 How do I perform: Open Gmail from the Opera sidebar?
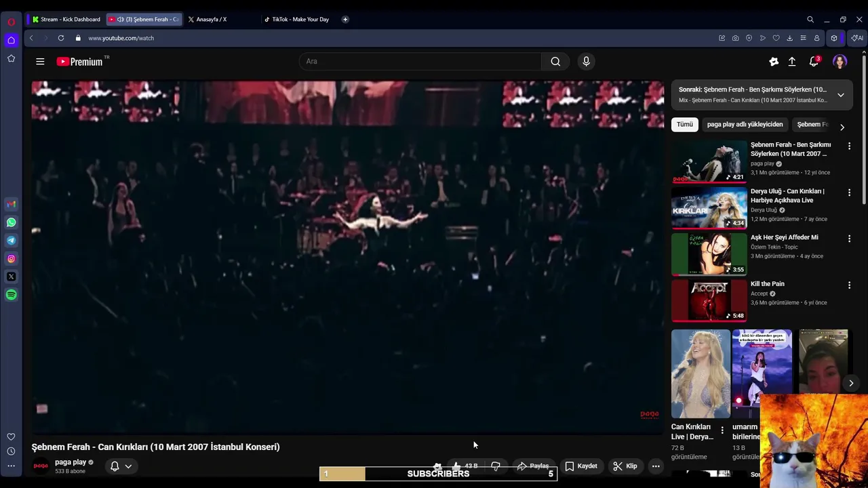(11, 204)
